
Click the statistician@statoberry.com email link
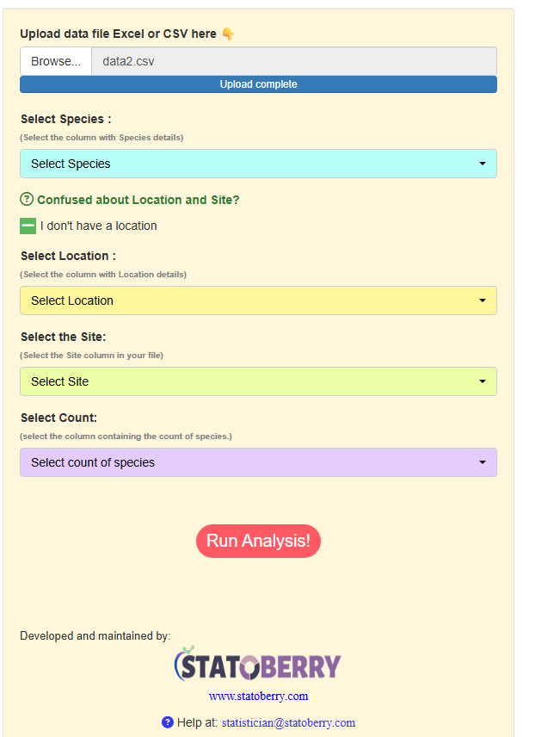pyautogui.click(x=288, y=722)
